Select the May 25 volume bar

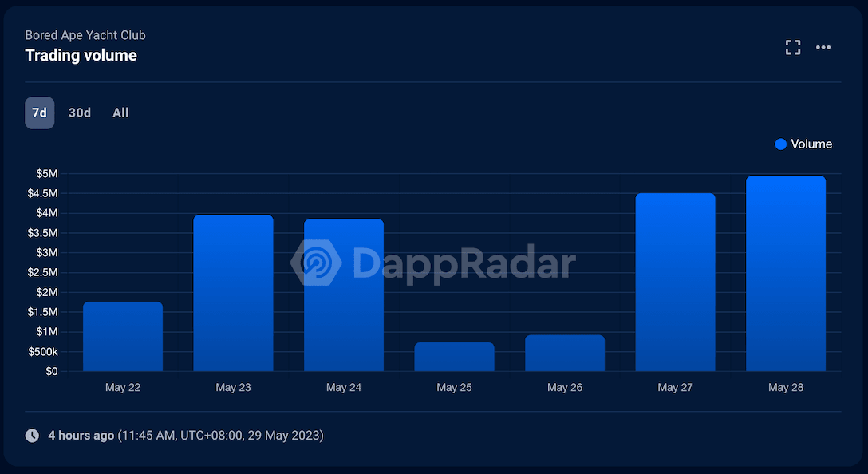pyautogui.click(x=455, y=357)
